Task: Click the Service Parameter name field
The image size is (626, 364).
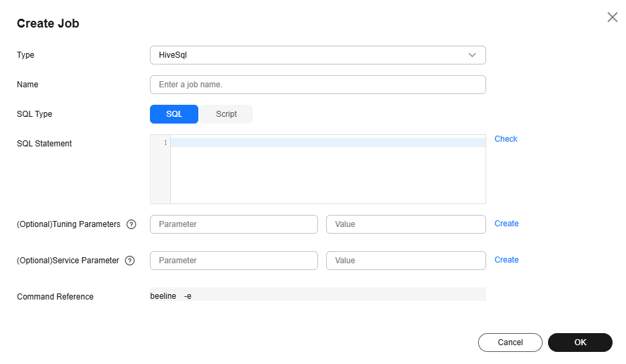Action: (234, 261)
